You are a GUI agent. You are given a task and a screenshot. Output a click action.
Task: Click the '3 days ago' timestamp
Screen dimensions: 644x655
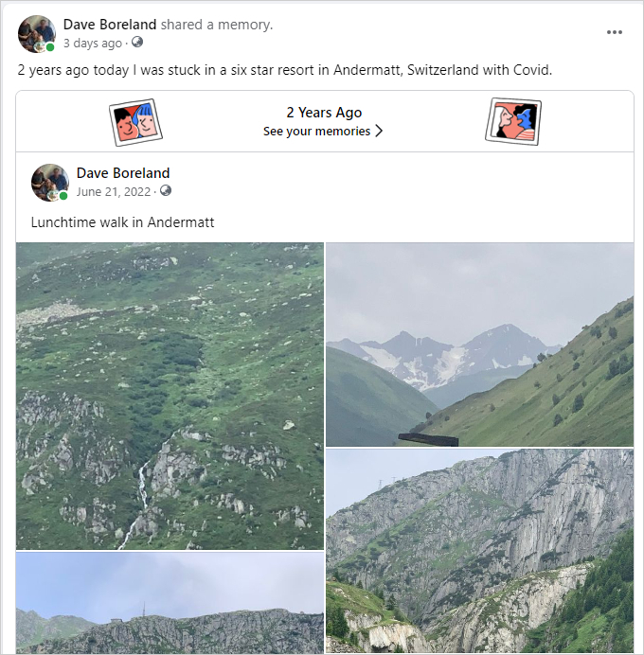tap(93, 43)
